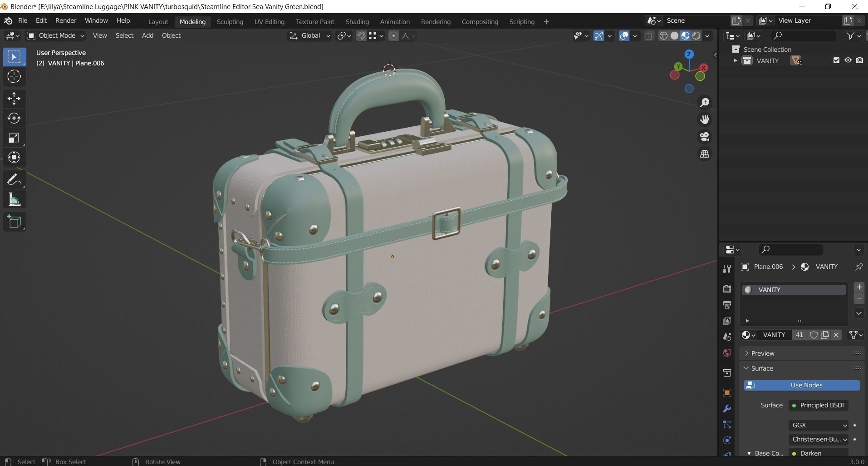This screenshot has height=466, width=868.
Task: Open the Render properties tab icon
Action: 727,289
